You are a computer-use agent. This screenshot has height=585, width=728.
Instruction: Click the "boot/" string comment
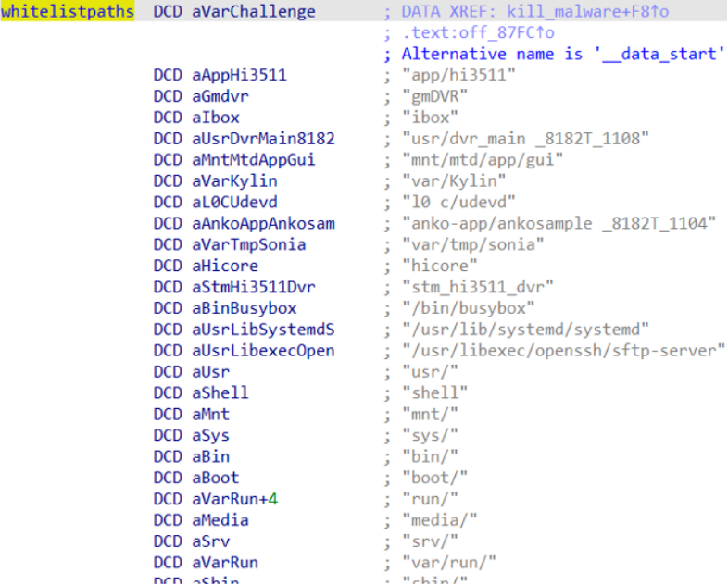(x=435, y=478)
